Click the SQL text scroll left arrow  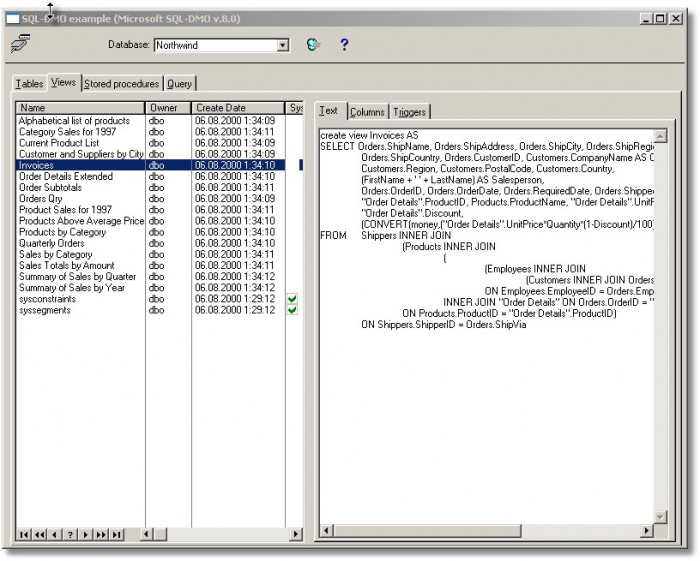(x=326, y=531)
